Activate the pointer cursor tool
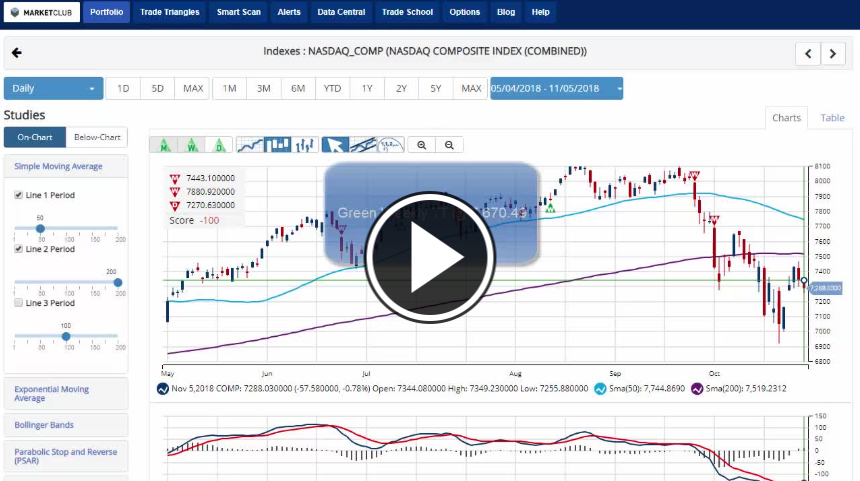The width and height of the screenshot is (860, 481). [x=335, y=145]
